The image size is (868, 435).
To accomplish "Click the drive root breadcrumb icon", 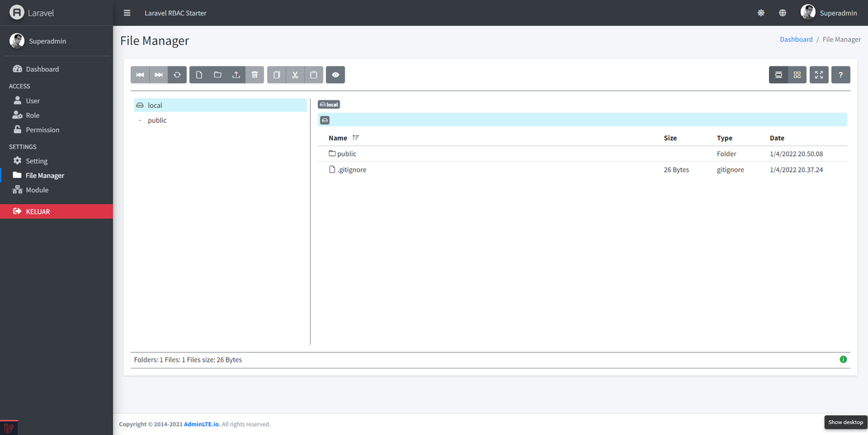I will click(x=325, y=120).
